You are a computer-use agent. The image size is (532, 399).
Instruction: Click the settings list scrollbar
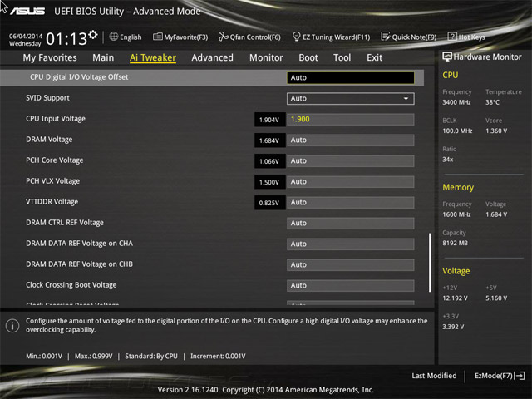(430, 263)
